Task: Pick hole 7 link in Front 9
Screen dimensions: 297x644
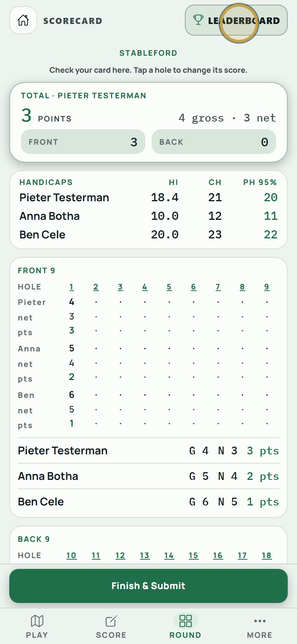Action: [218, 287]
